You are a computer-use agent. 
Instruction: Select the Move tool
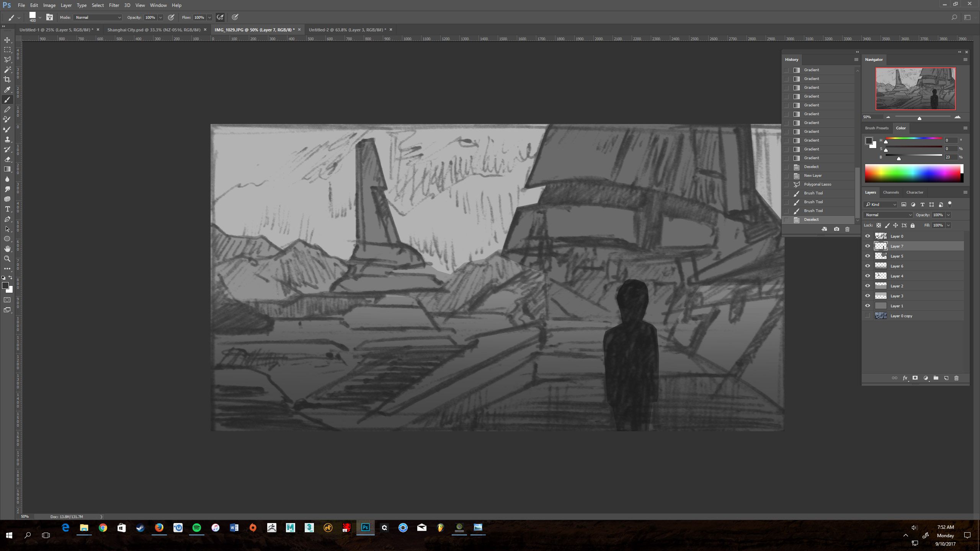7,40
